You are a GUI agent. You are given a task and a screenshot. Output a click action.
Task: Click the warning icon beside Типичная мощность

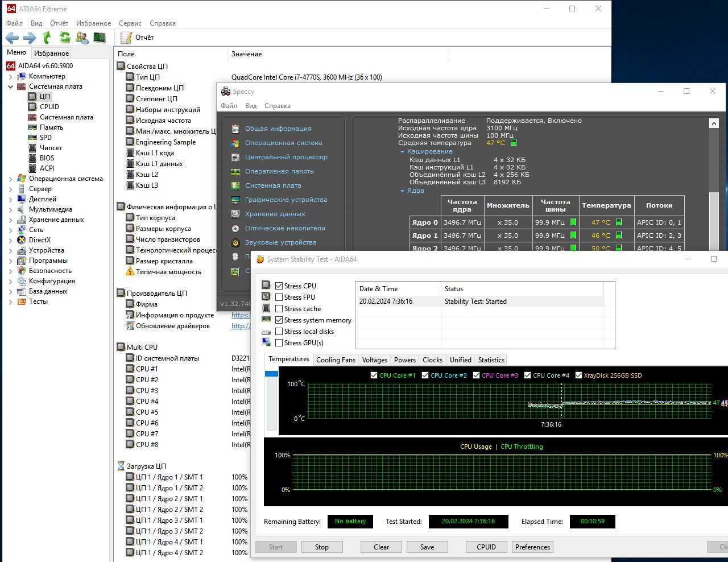[x=130, y=272]
